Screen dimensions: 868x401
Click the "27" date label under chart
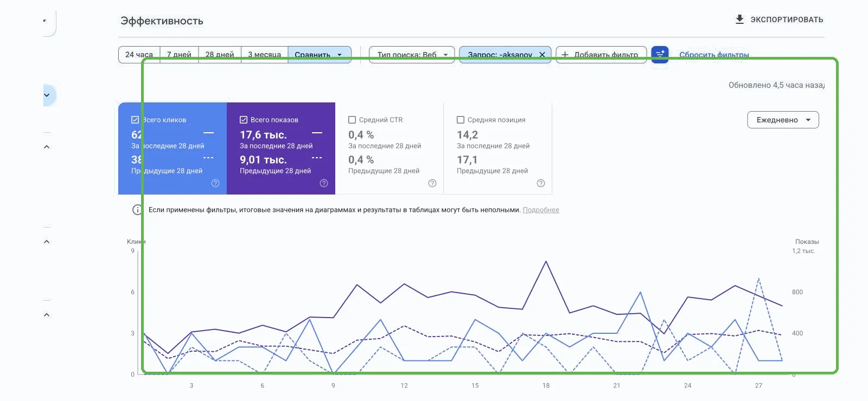coord(758,385)
